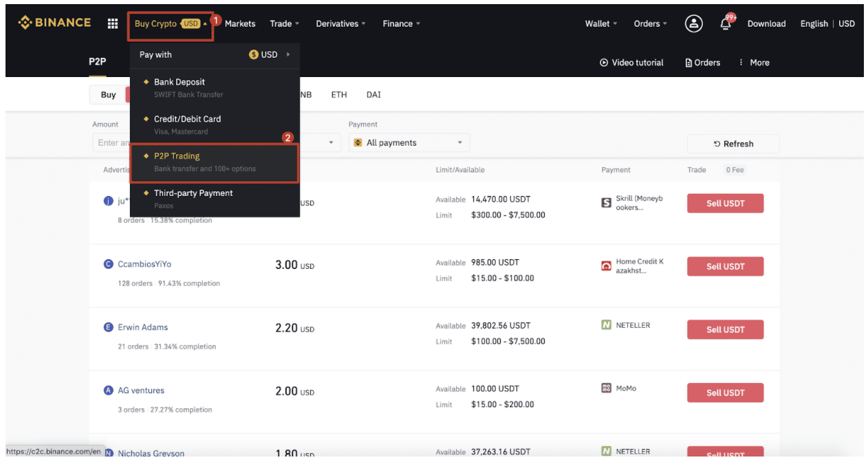This screenshot has width=868, height=462.
Task: Open P2P Orders link
Action: point(703,63)
